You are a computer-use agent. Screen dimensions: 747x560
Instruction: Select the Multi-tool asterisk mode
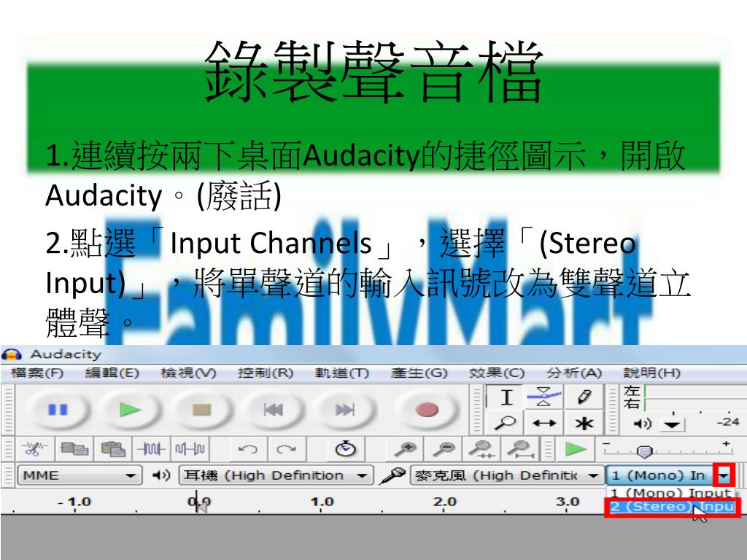584,423
